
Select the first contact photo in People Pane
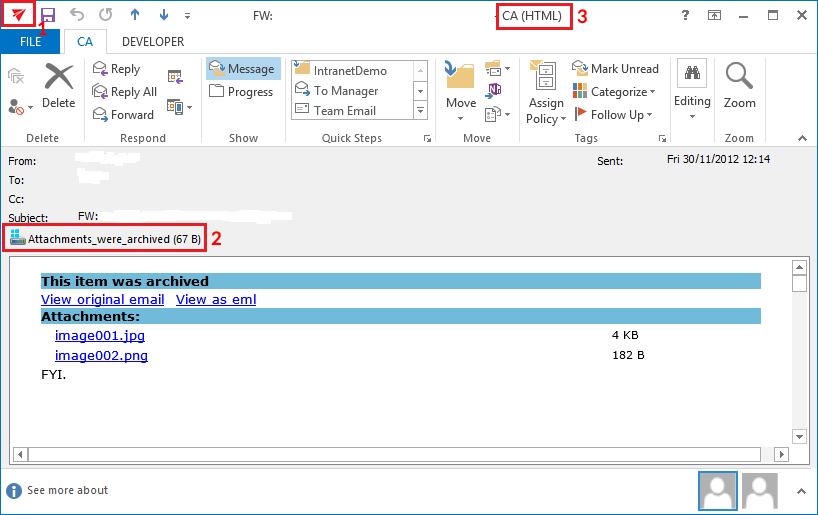718,491
